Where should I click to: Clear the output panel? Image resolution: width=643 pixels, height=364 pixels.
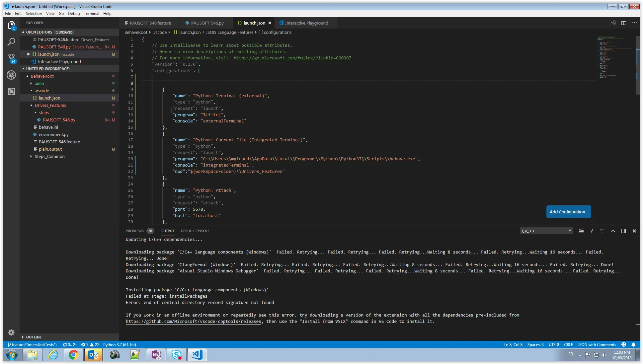[581, 231]
